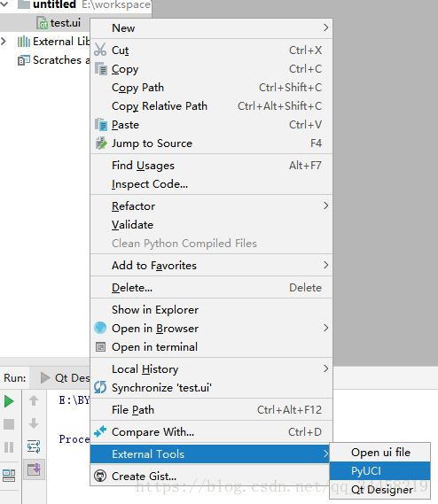Click the Cut scissors icon
Image resolution: width=438 pixels, height=504 pixels.
coord(100,50)
